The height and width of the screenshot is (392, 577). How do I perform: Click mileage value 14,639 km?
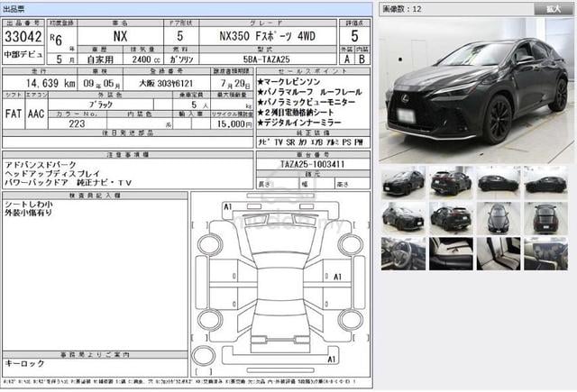point(50,84)
